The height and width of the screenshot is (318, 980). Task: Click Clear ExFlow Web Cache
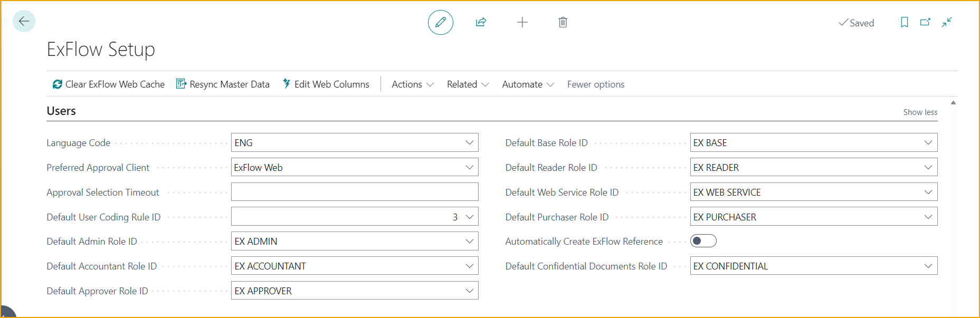(x=109, y=84)
